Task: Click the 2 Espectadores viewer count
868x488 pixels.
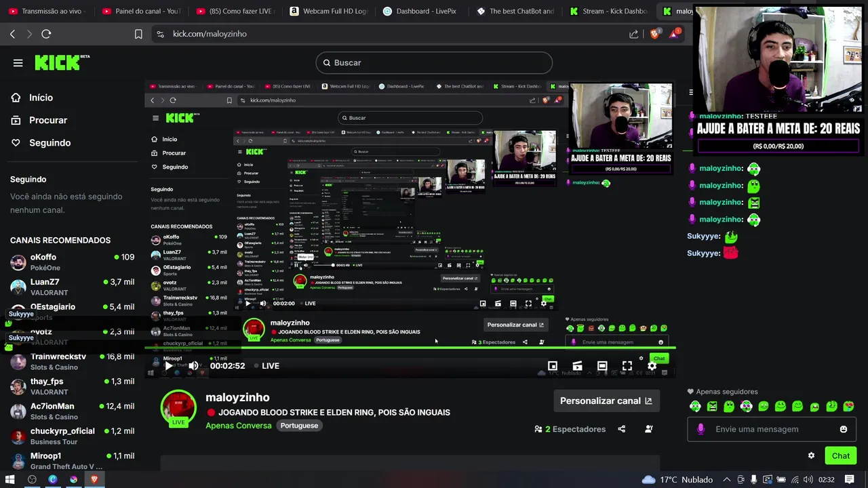Action: click(570, 429)
